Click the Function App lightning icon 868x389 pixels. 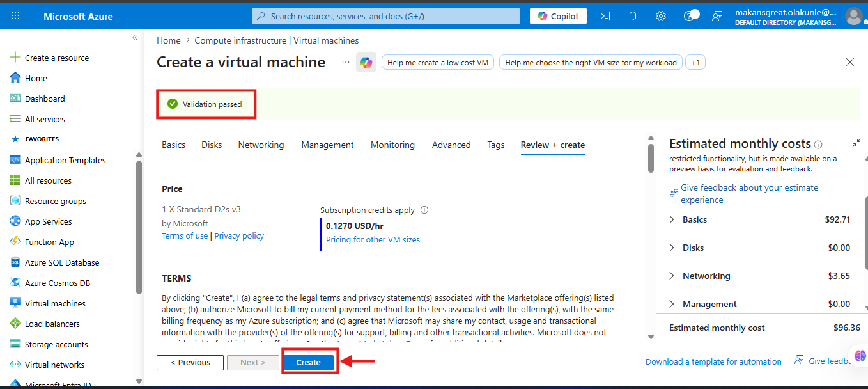[x=15, y=242]
